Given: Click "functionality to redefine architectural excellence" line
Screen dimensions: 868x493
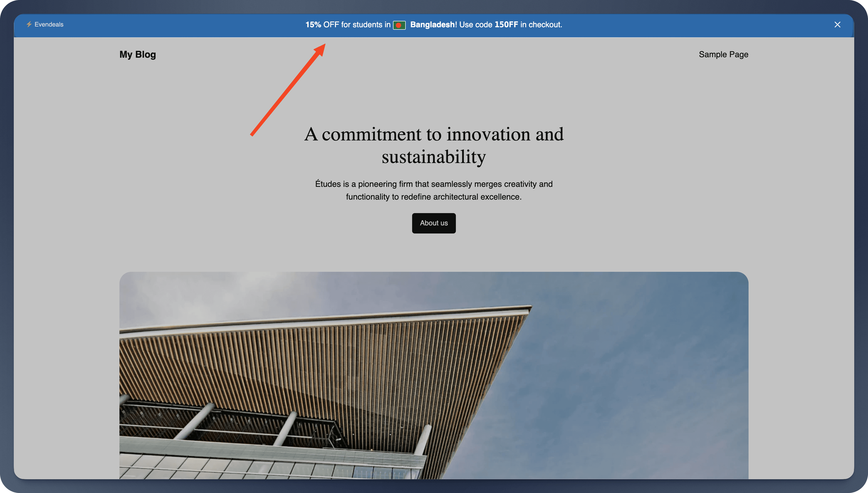Looking at the screenshot, I should [434, 197].
